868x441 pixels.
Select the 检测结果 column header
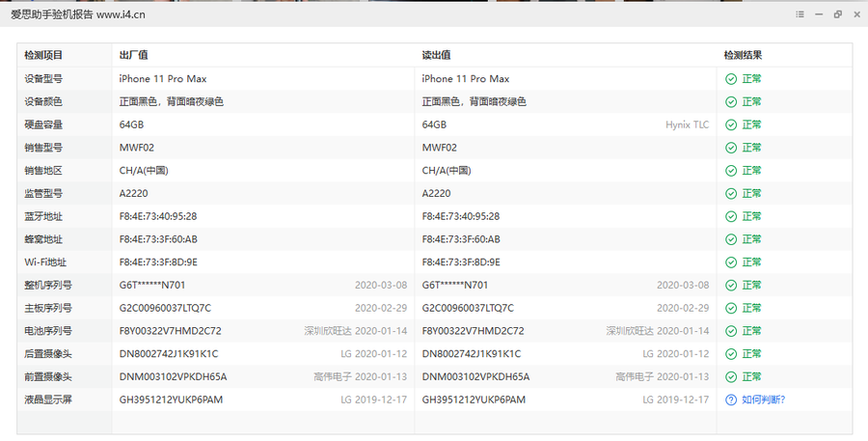coord(743,55)
